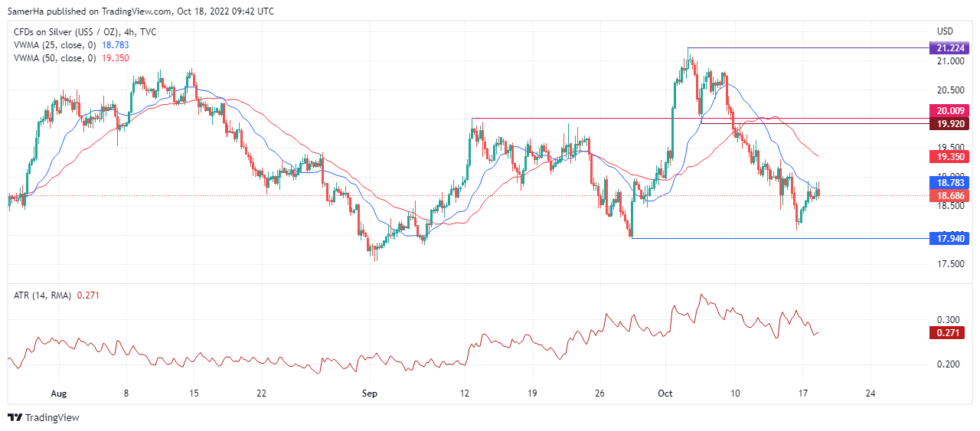Click the purple 21.224 price label
980x431 pixels.
point(948,48)
